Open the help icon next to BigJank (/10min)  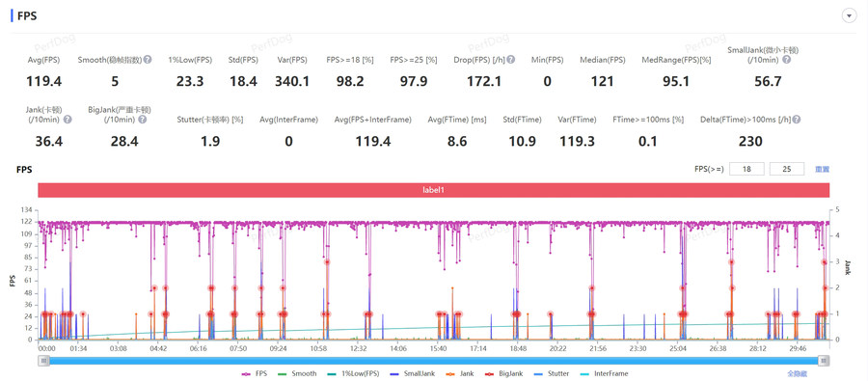pos(143,119)
